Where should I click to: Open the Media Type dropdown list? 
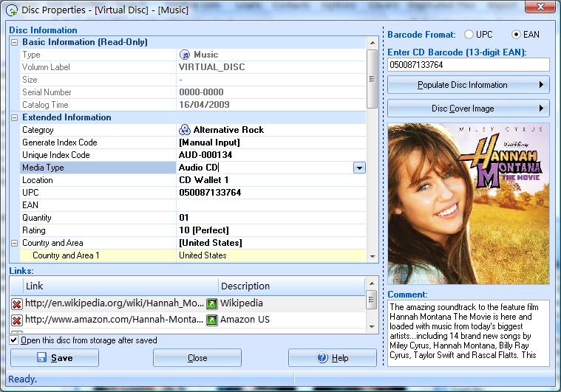[x=359, y=168]
